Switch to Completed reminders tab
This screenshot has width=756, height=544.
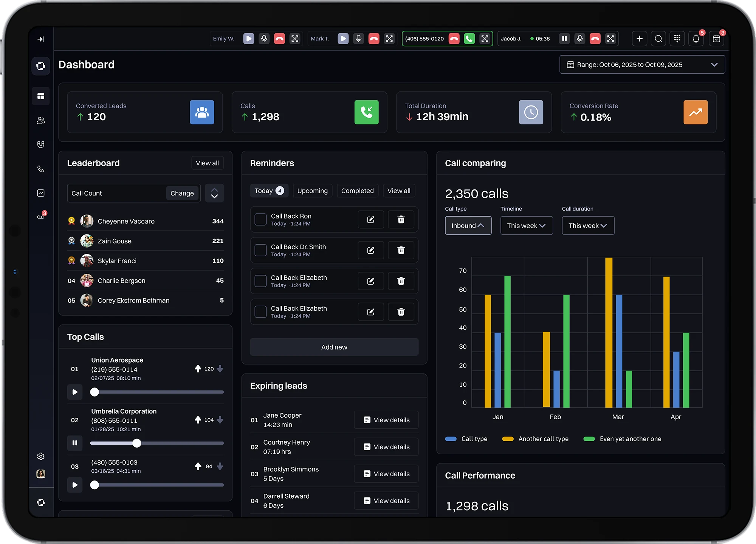pyautogui.click(x=358, y=191)
